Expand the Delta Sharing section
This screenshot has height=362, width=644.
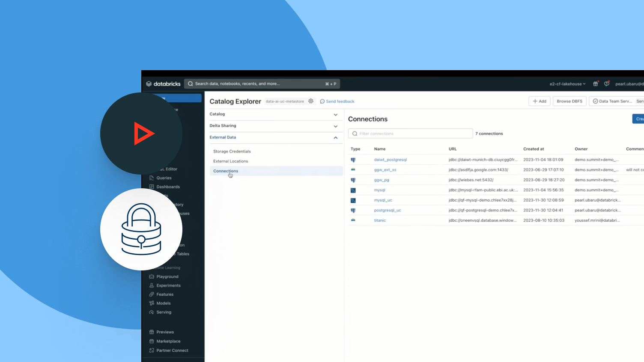point(335,126)
